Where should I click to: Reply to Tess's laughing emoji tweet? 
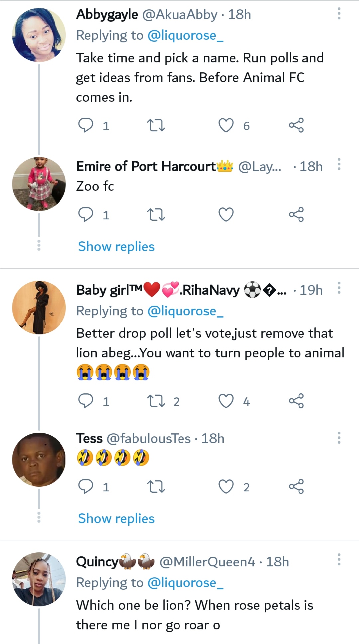[85, 487]
